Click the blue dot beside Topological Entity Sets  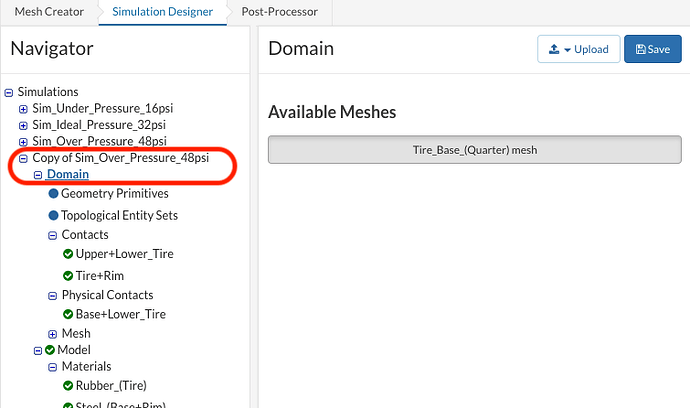pos(53,215)
